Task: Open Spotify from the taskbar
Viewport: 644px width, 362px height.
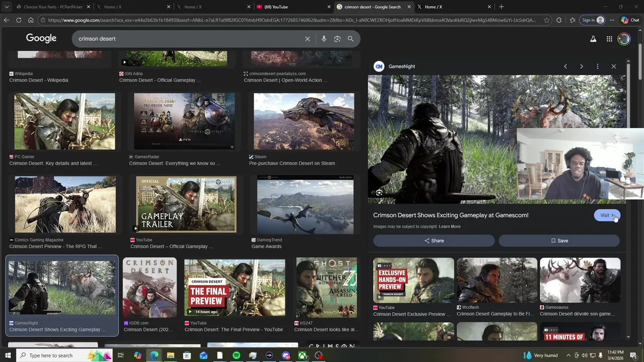Action: tap(236, 355)
